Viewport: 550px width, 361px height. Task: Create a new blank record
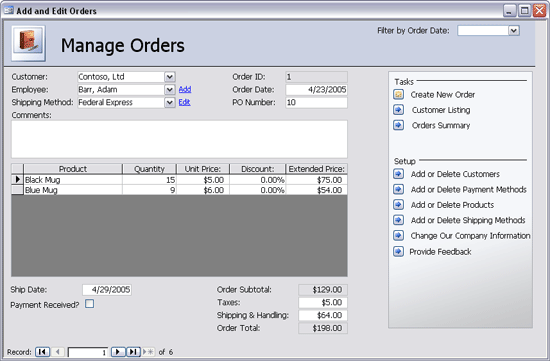point(148,352)
